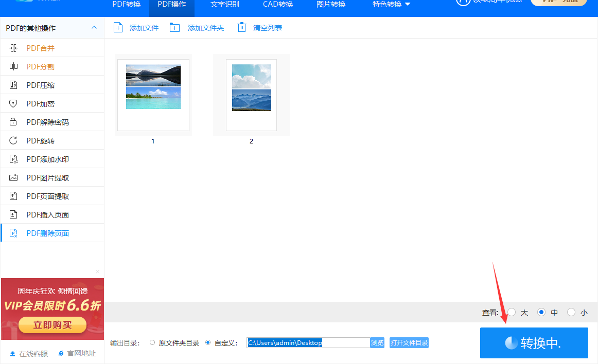Collapse the PDF的其他操作 section
Viewport: 598px width, 364px height.
coord(94,27)
